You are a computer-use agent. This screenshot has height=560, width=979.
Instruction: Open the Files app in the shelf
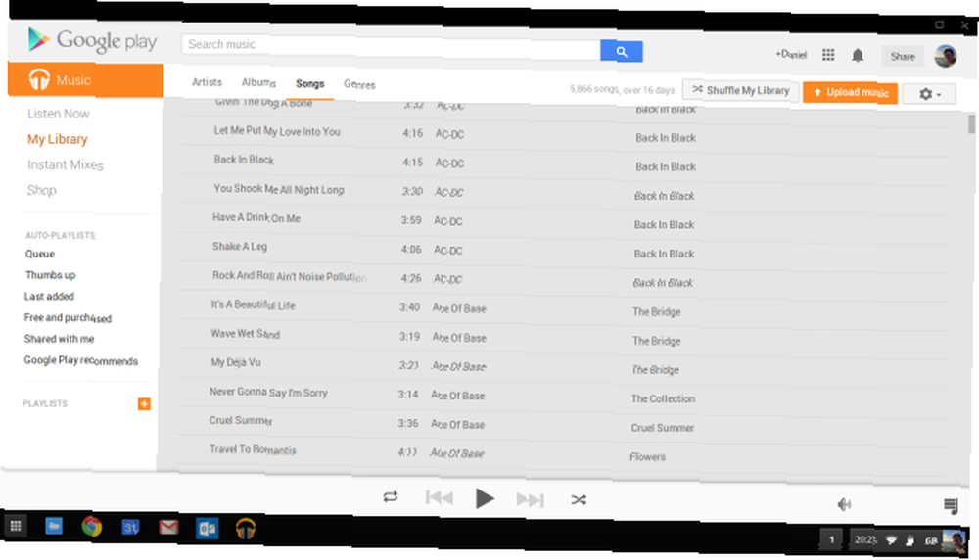pos(54,527)
